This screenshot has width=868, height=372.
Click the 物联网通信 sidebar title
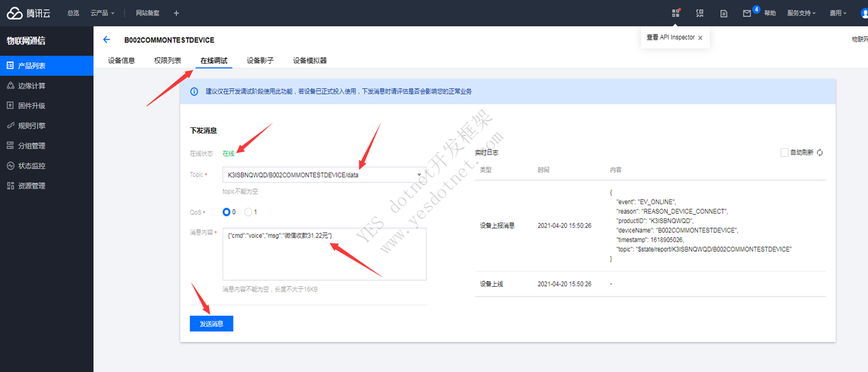click(26, 41)
